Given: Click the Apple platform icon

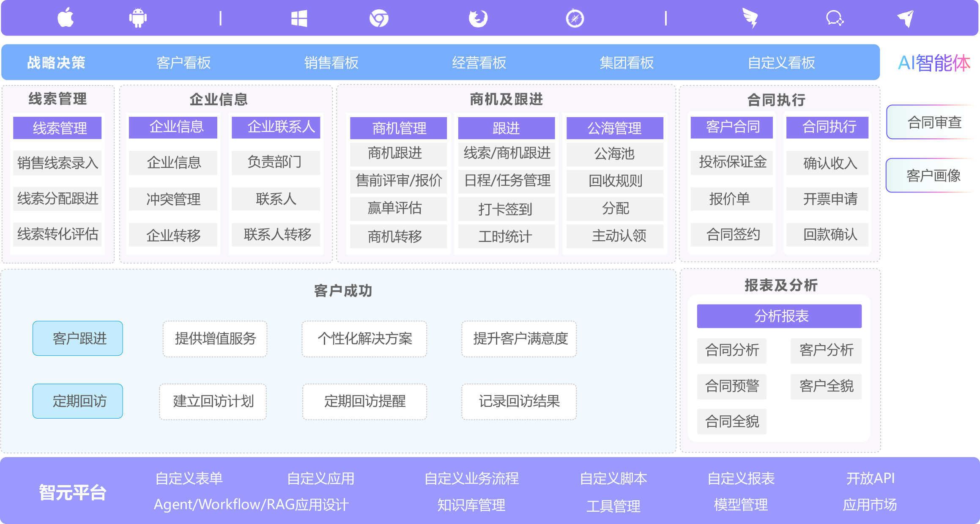Looking at the screenshot, I should click(66, 18).
